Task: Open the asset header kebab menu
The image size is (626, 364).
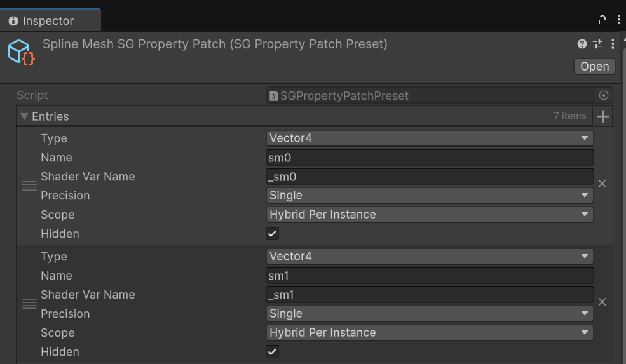Action: 613,44
